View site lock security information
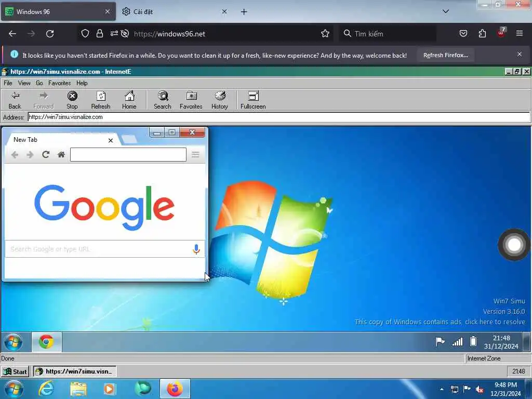Viewport: 532px width, 399px height. click(x=99, y=34)
